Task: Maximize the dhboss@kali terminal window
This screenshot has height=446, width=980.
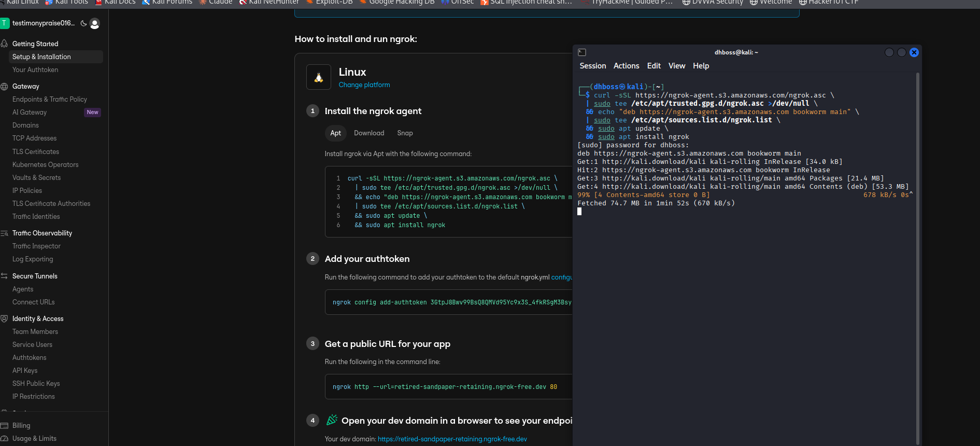Action: 902,52
